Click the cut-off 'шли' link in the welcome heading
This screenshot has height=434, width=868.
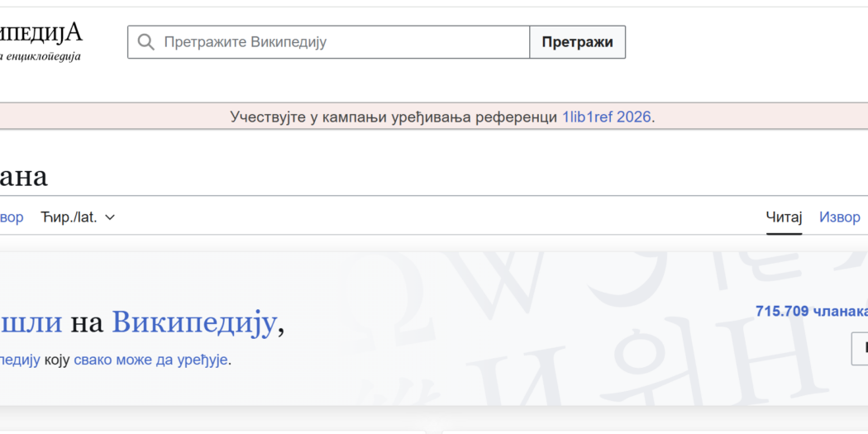pos(31,322)
